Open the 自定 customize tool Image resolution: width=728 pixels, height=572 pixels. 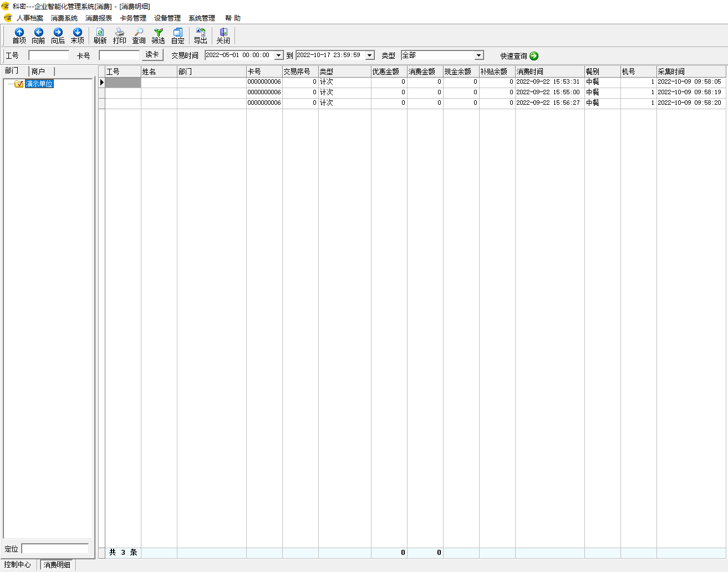(178, 36)
